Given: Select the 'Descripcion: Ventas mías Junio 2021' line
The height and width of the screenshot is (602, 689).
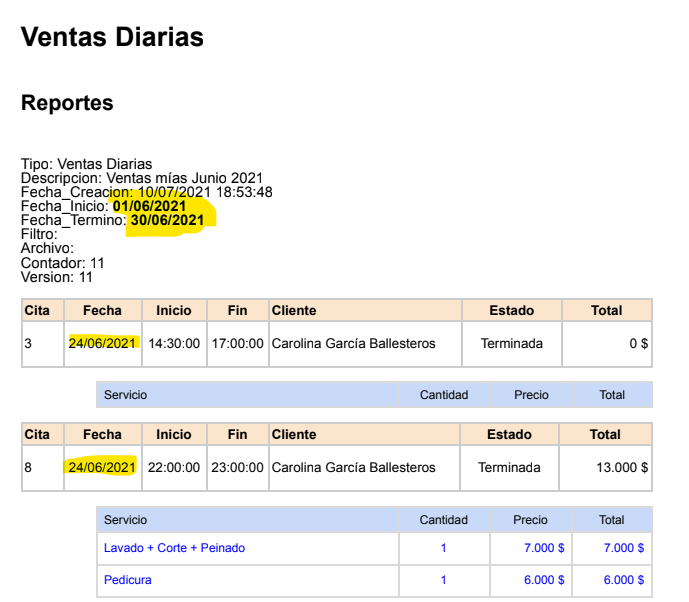Looking at the screenshot, I should click(142, 178).
